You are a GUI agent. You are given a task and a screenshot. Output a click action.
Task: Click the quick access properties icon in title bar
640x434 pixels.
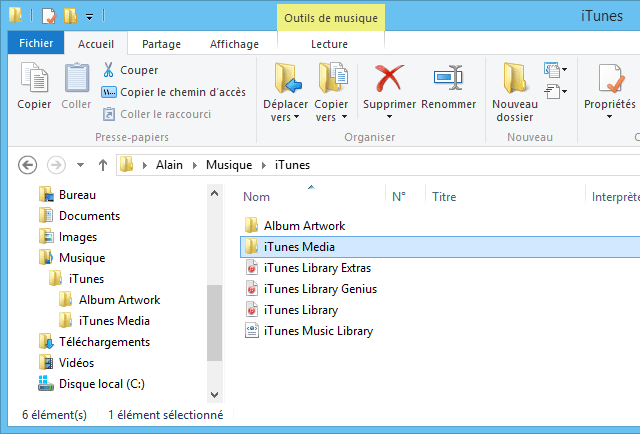tap(49, 16)
